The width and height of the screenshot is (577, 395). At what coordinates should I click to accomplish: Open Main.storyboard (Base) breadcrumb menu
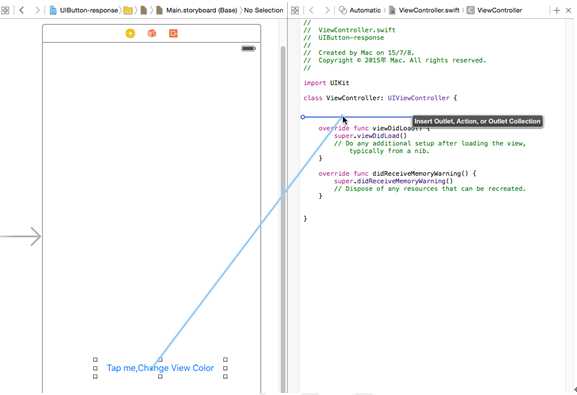click(x=197, y=10)
